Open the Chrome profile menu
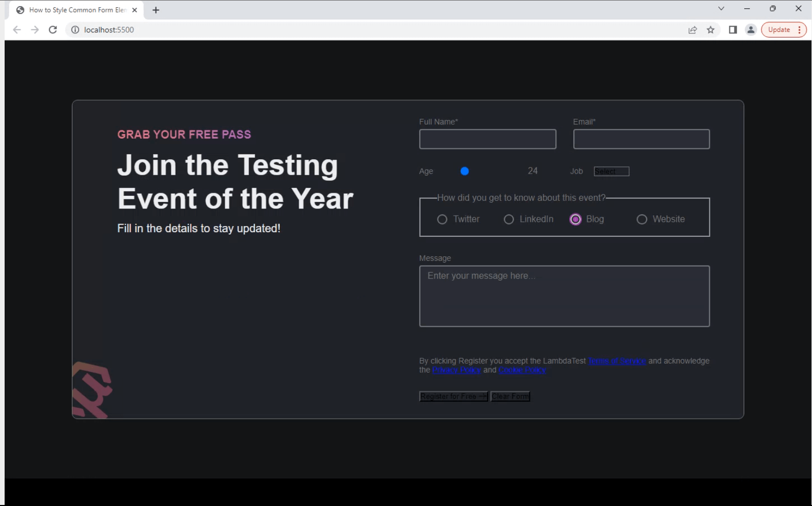Image resolution: width=812 pixels, height=506 pixels. tap(751, 30)
